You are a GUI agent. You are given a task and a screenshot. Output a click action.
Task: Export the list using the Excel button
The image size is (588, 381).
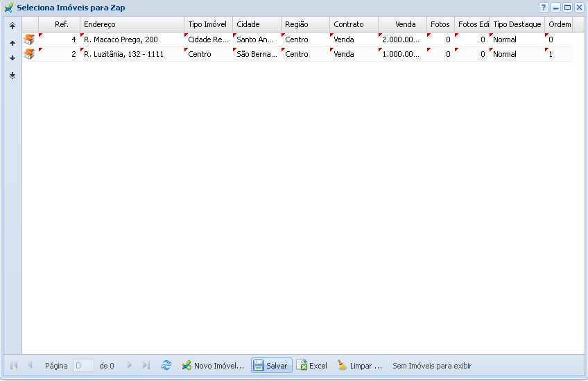312,365
